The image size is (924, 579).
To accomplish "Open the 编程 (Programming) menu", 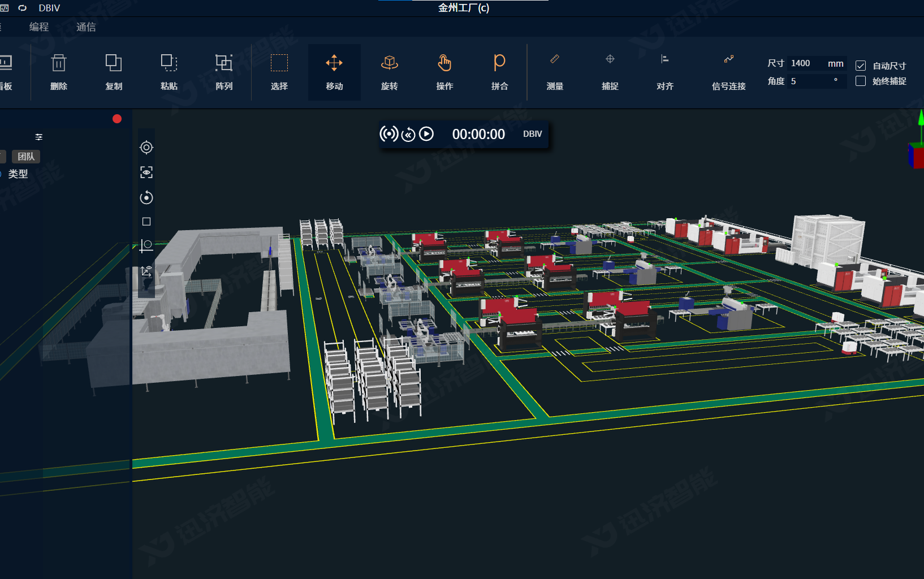I will (x=39, y=27).
